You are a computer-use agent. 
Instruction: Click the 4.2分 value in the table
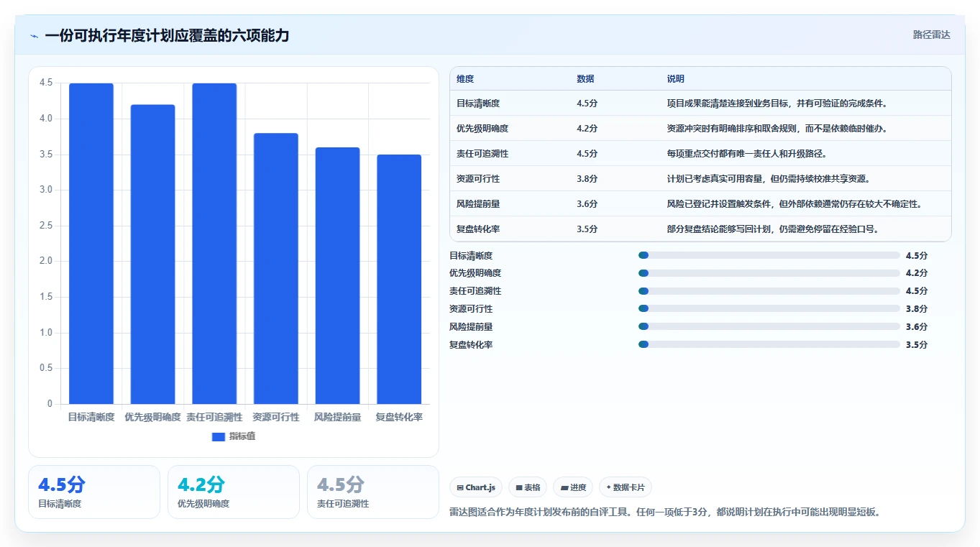[587, 129]
